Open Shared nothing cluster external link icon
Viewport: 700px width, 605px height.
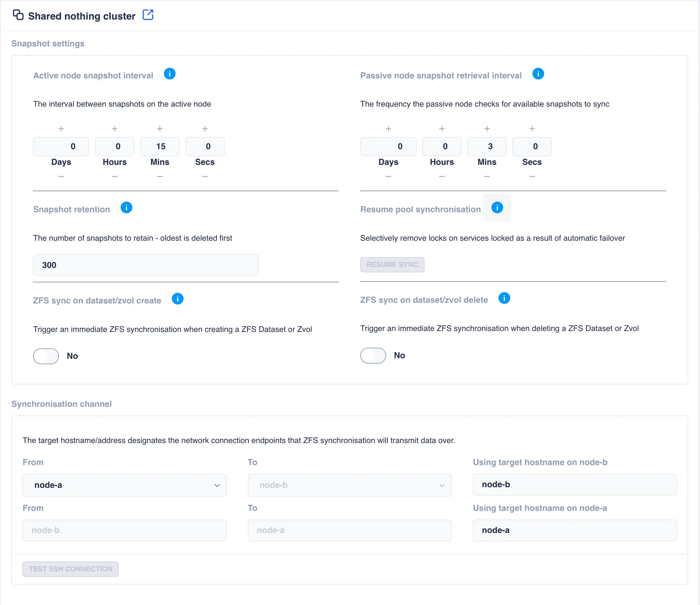(x=148, y=15)
